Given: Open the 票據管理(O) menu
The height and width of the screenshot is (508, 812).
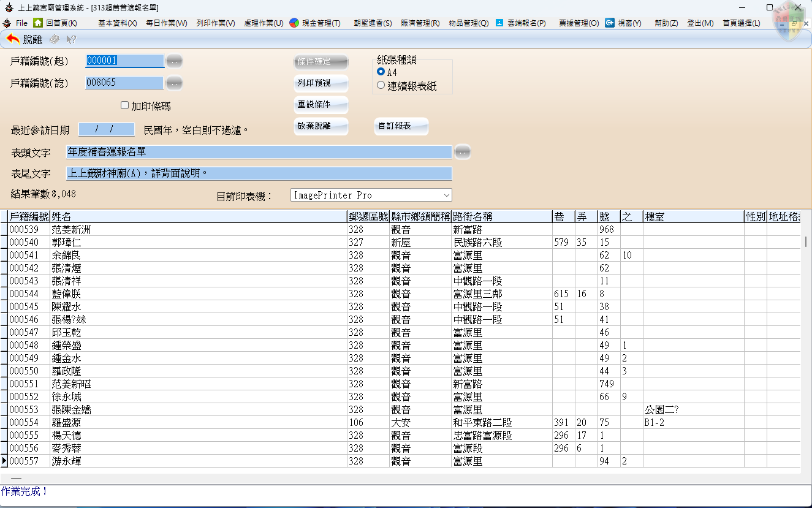Looking at the screenshot, I should [x=579, y=23].
